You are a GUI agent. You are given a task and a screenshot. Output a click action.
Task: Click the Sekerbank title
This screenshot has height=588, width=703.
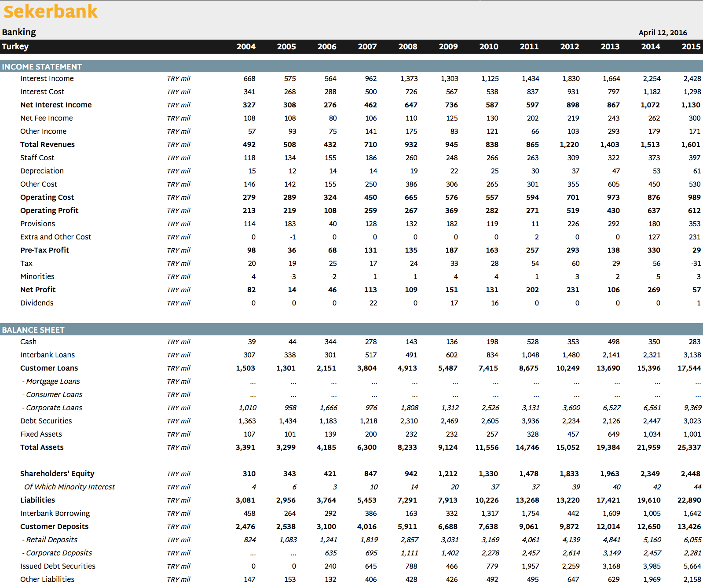(51, 11)
